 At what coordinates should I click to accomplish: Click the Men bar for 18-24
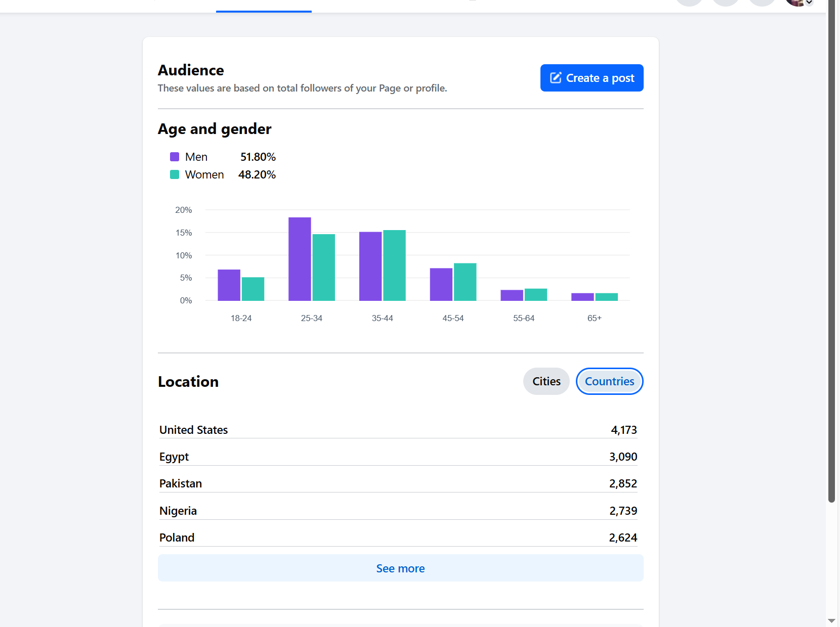(x=229, y=285)
